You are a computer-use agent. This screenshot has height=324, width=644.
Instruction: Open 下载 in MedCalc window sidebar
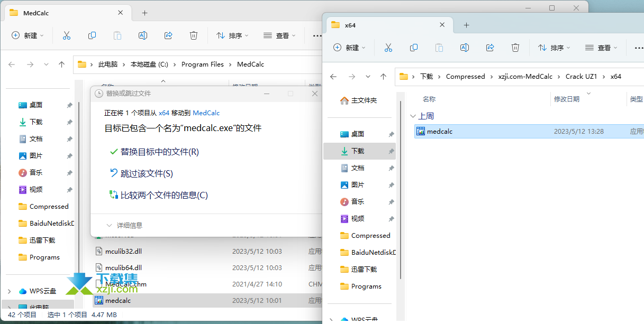coord(36,122)
